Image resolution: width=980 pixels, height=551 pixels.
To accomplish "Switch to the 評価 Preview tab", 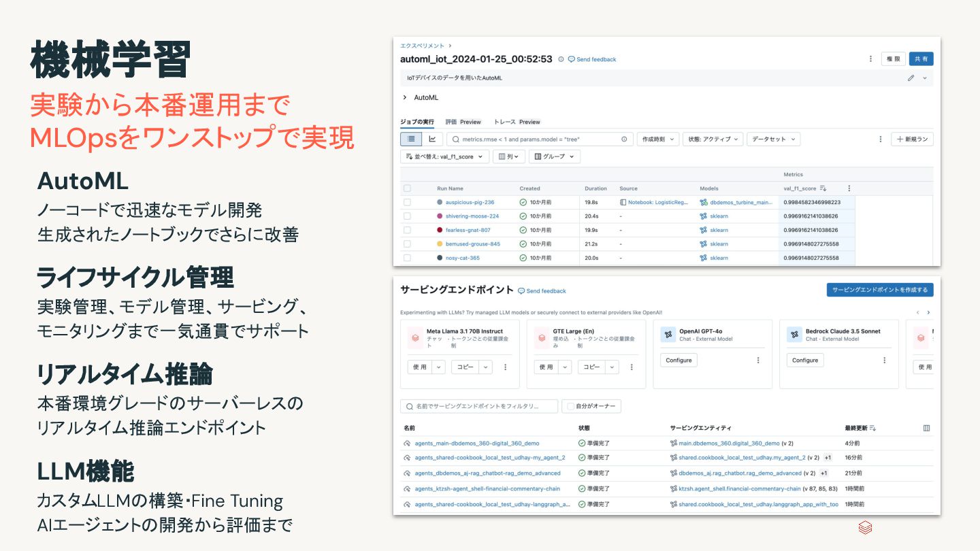I will point(463,122).
